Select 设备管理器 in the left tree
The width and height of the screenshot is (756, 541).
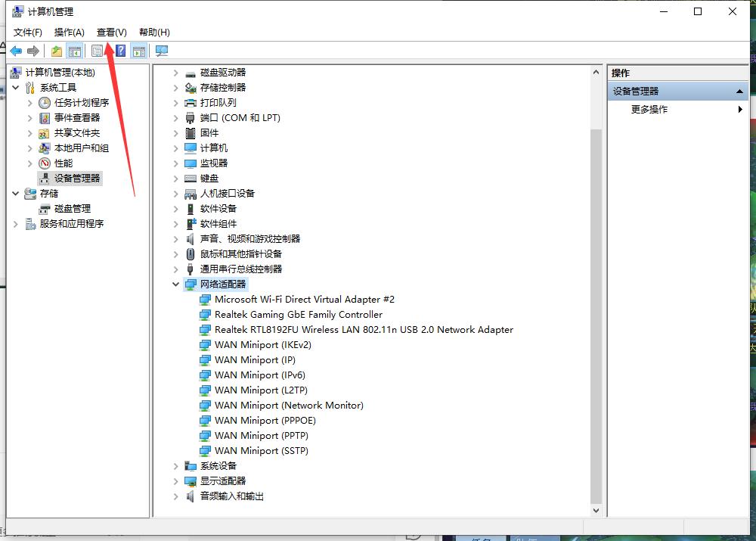pos(76,179)
